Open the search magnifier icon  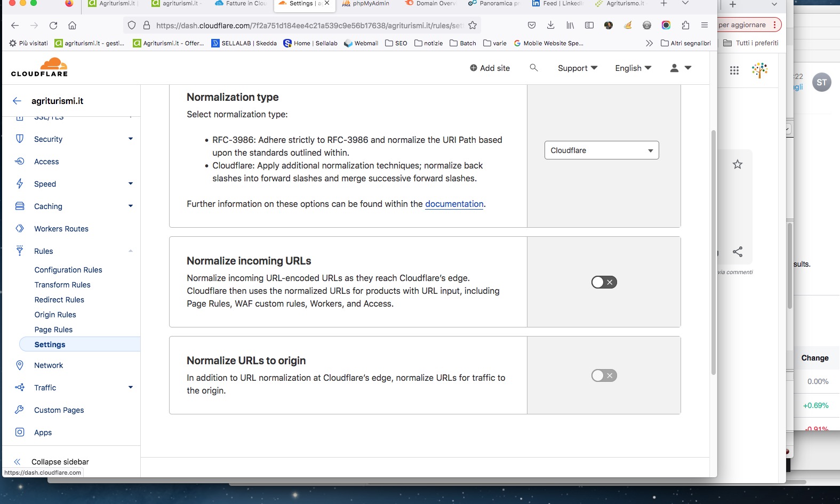(x=533, y=68)
